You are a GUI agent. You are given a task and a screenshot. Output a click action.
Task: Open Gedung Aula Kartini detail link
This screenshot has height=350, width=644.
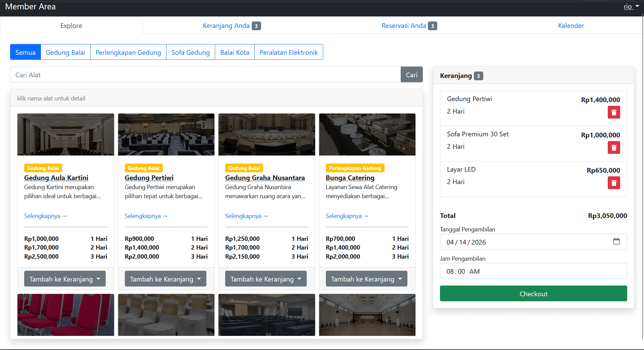point(56,178)
